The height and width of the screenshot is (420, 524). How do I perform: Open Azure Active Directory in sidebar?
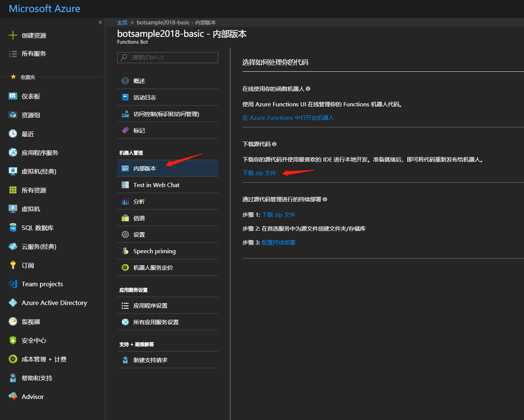[54, 302]
